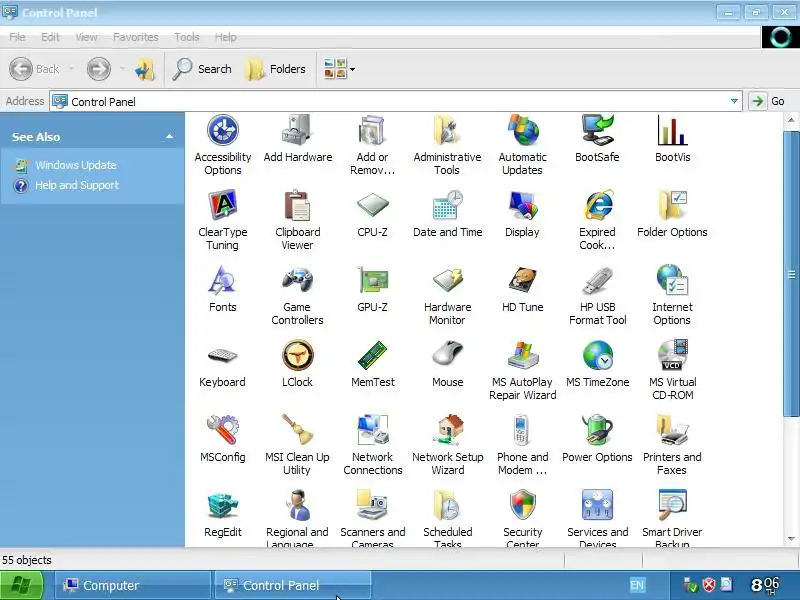Collapse the See Also panel
The width and height of the screenshot is (800, 600).
[169, 137]
